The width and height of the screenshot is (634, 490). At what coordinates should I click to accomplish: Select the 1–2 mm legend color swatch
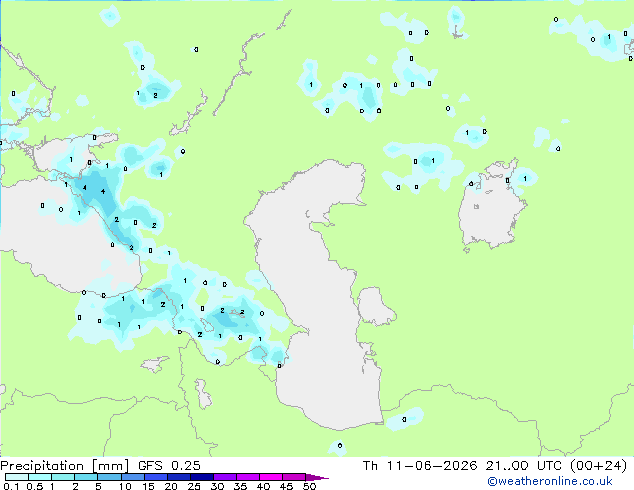click(x=63, y=477)
